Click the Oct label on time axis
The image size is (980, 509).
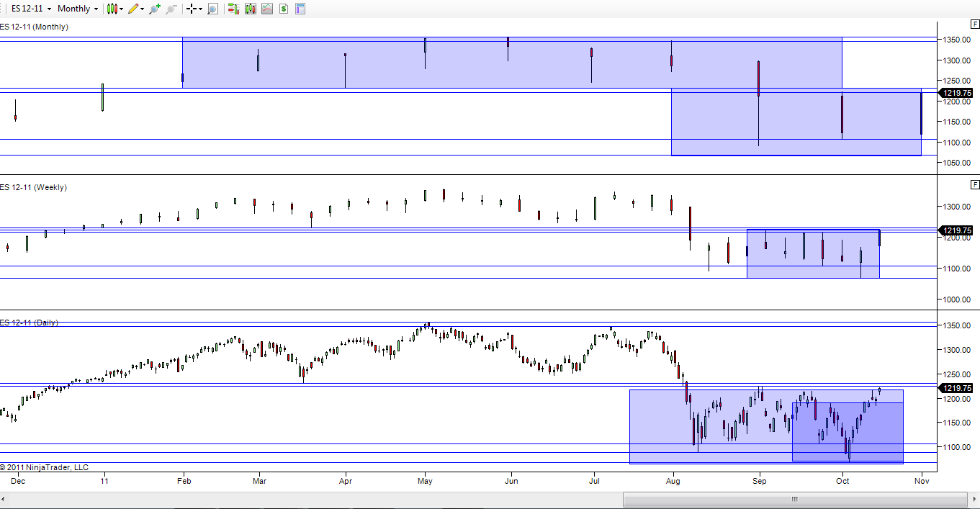(x=842, y=480)
